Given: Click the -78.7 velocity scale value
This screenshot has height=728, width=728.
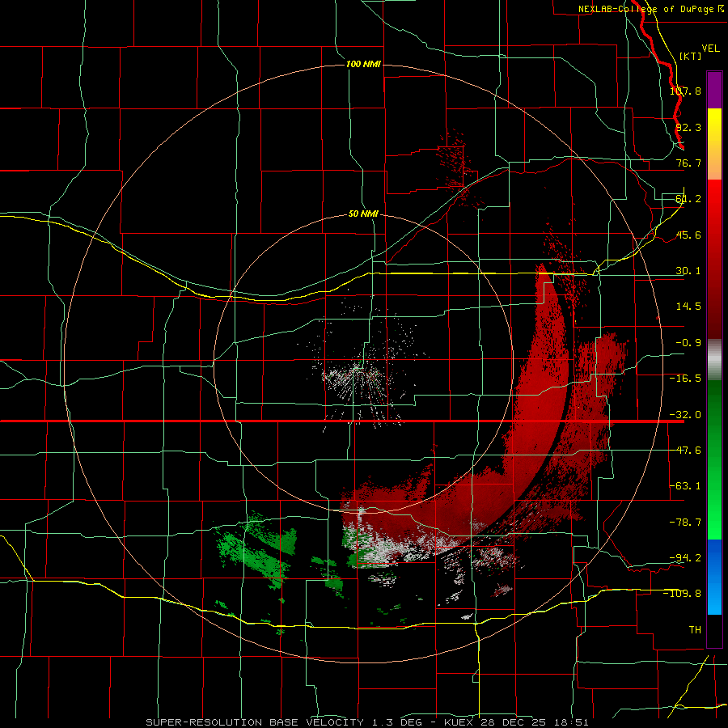Looking at the screenshot, I should [685, 523].
